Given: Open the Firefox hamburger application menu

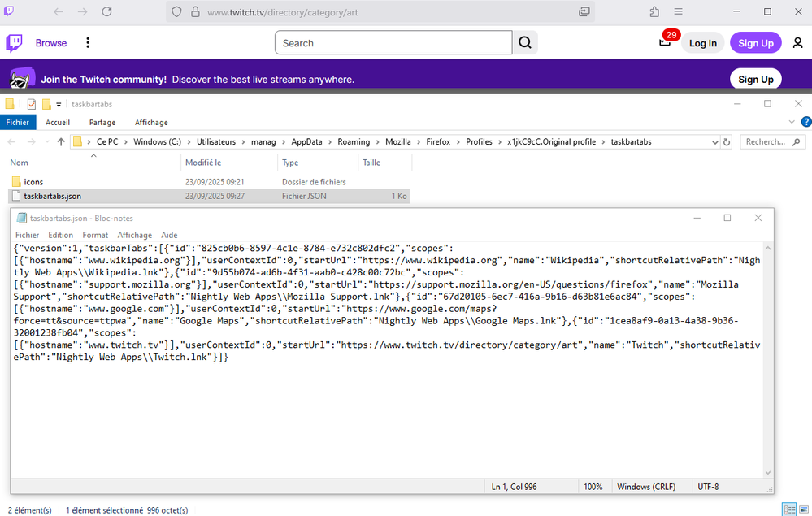Looking at the screenshot, I should [679, 12].
